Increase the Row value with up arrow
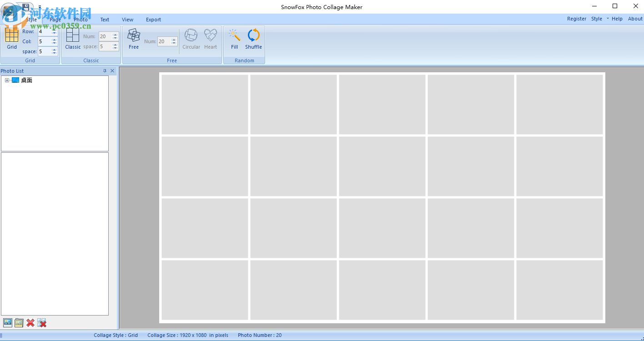Image resolution: width=644 pixels, height=341 pixels. [54, 30]
